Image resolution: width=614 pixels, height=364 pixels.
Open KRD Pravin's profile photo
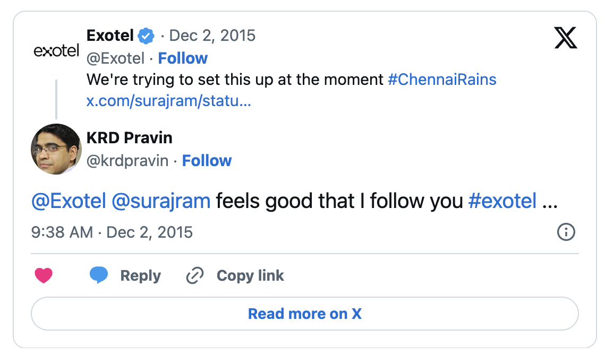click(56, 149)
